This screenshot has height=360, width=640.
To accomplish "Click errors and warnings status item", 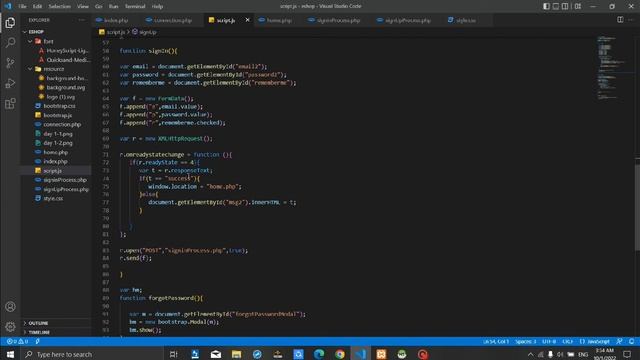I will pos(17,341).
